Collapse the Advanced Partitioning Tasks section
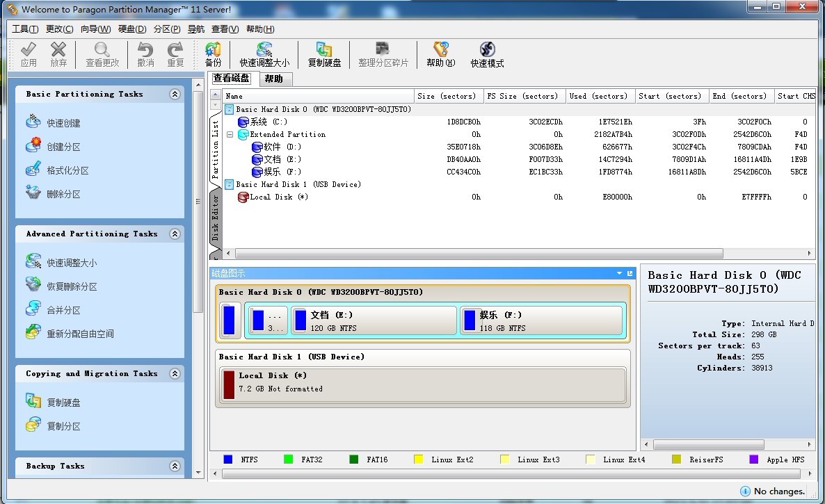This screenshot has width=825, height=504. click(x=175, y=234)
